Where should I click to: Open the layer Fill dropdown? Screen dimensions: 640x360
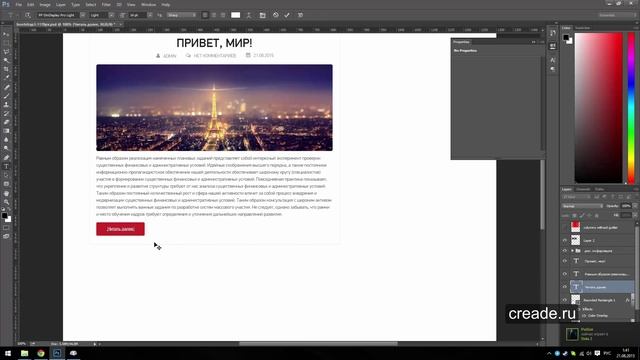[x=635, y=215]
